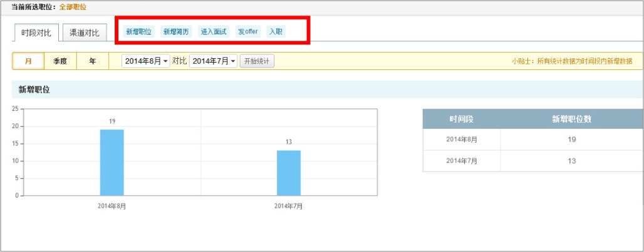Click the blue bar for 2014年8月
This screenshot has height=252, width=644.
click(112, 163)
